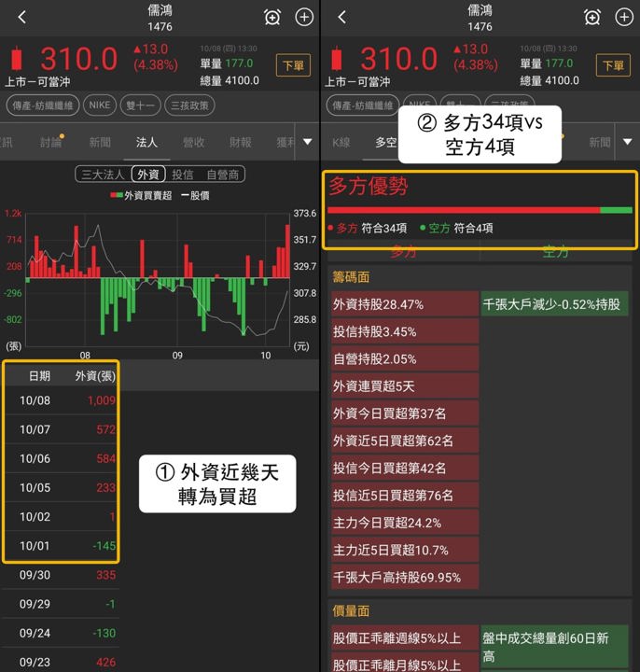Tap candlestick icon beside price in left screen
This screenshot has width=640, height=672.
click(x=17, y=58)
